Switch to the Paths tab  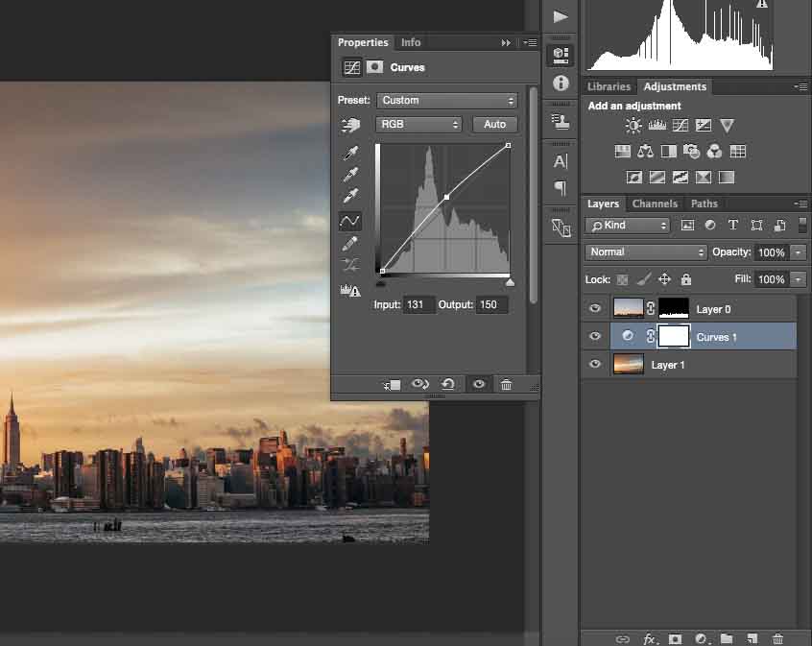pyautogui.click(x=705, y=203)
